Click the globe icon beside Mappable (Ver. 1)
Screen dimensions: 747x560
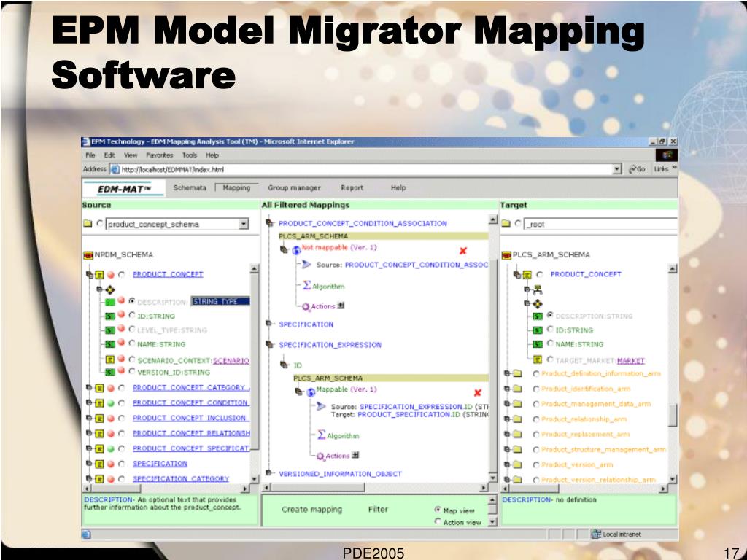click(x=311, y=392)
